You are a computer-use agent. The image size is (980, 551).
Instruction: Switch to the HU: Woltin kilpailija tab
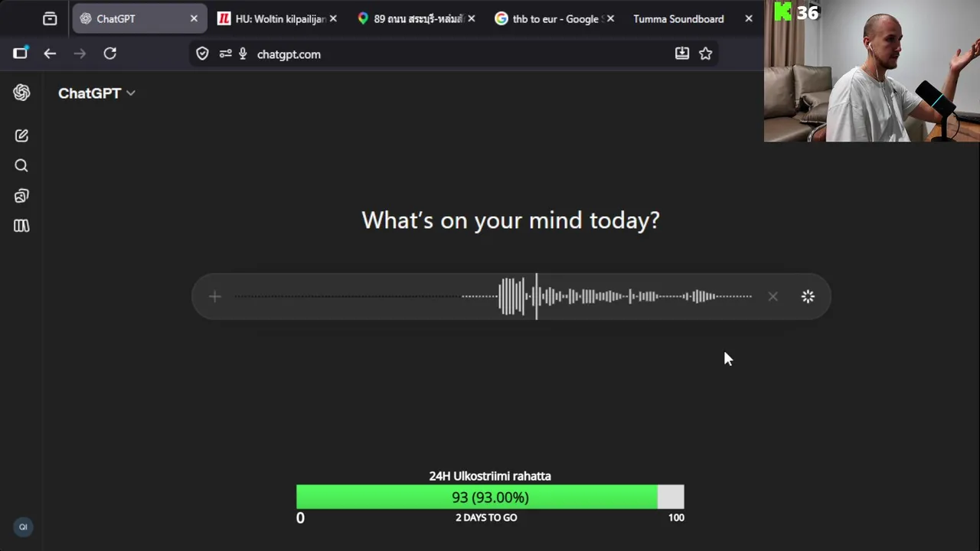tap(276, 18)
